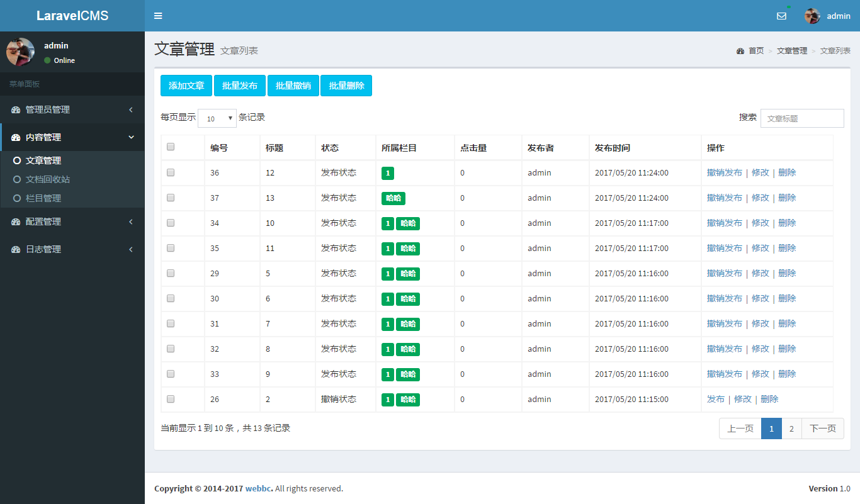Screen dimensions: 860x504
Task: Sort table by 点击量 column header
Action: (489, 148)
